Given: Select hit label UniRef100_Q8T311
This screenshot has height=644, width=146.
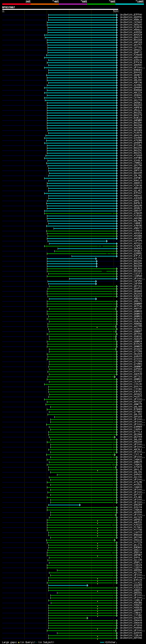Looking at the screenshot, I should tap(131, 286).
